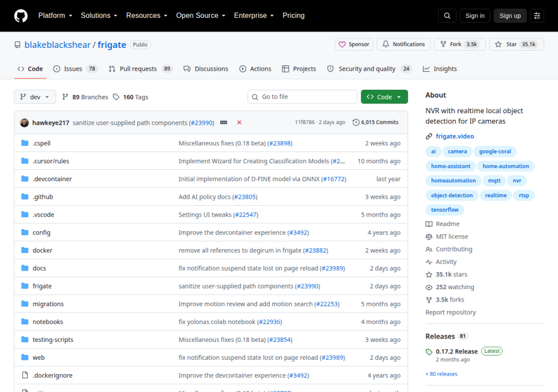This screenshot has height=392, width=558.
Task: Expand the Enterprise menu
Action: (254, 16)
